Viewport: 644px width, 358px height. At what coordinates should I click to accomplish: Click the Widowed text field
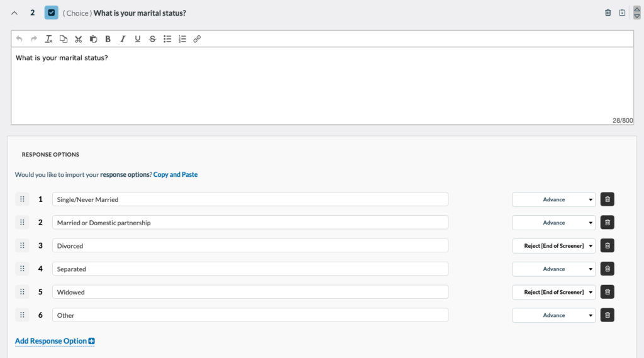click(250, 292)
